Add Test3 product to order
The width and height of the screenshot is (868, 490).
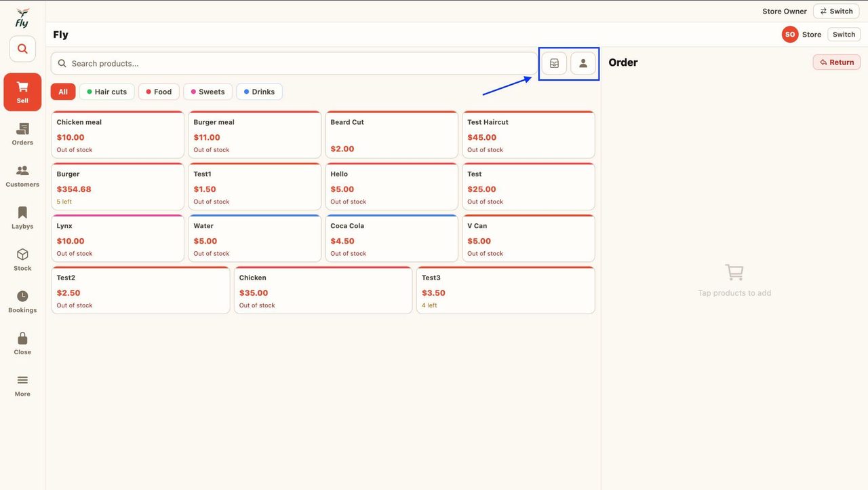click(506, 290)
